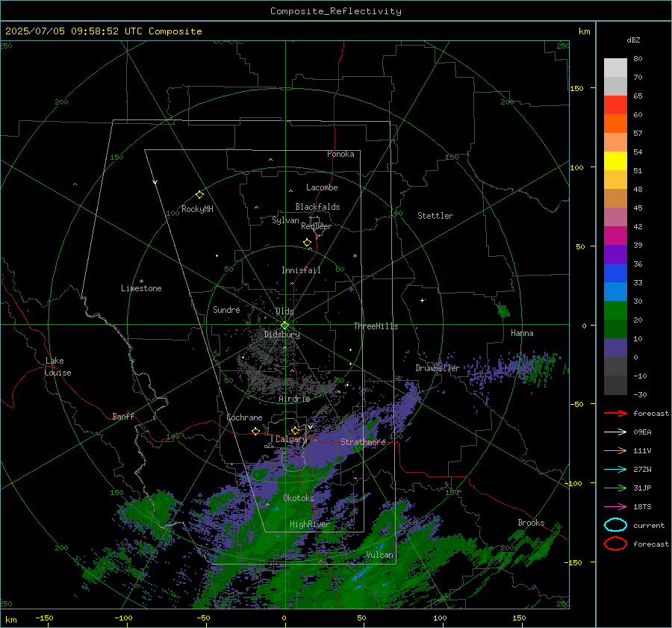Click the Airdrie city label
This screenshot has width=672, height=628.
point(294,399)
